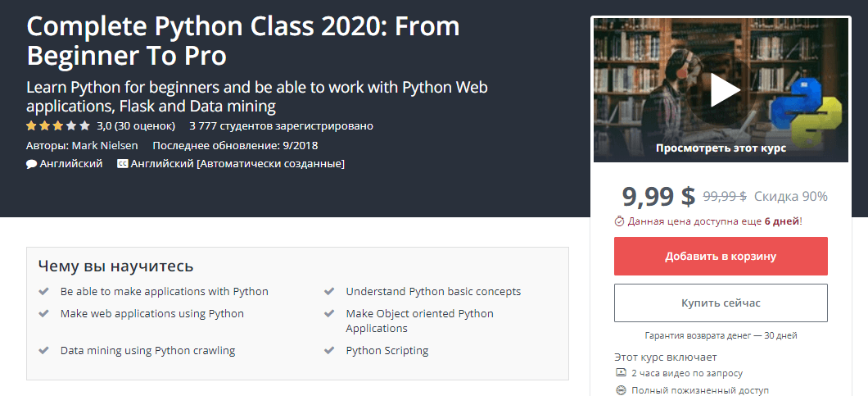The height and width of the screenshot is (396, 868).
Task: Click the Купить сейчас button
Action: click(721, 303)
